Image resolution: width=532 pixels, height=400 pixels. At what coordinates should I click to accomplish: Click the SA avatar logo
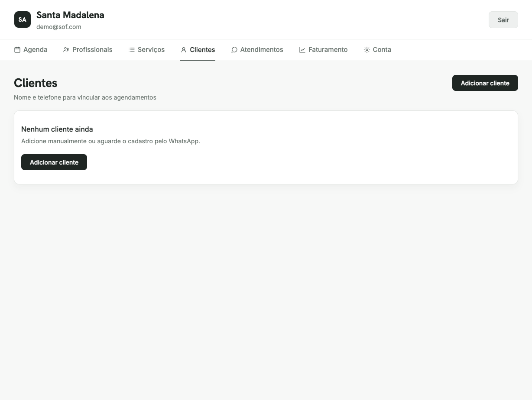click(x=23, y=19)
